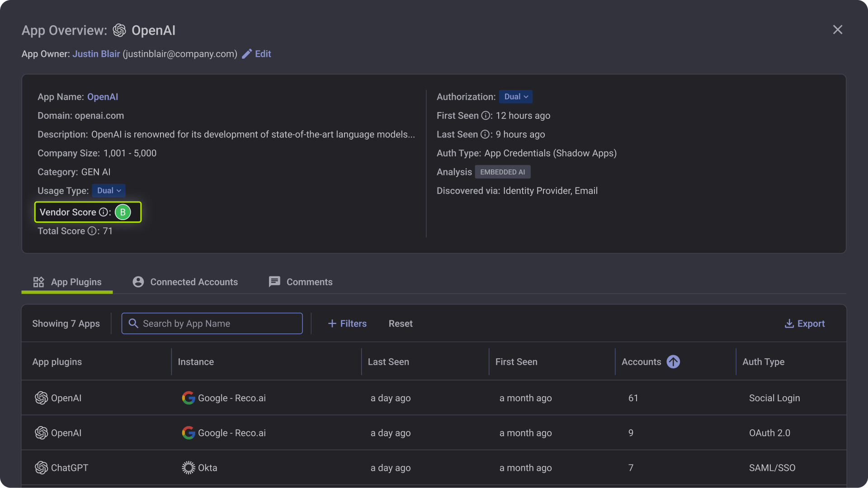Click the Vendor Score info icon

103,212
